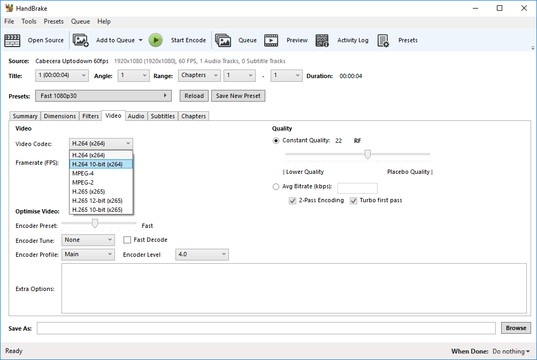The image size is (537, 360).
Task: Click the Preview filmstrip icon
Action: click(x=271, y=40)
